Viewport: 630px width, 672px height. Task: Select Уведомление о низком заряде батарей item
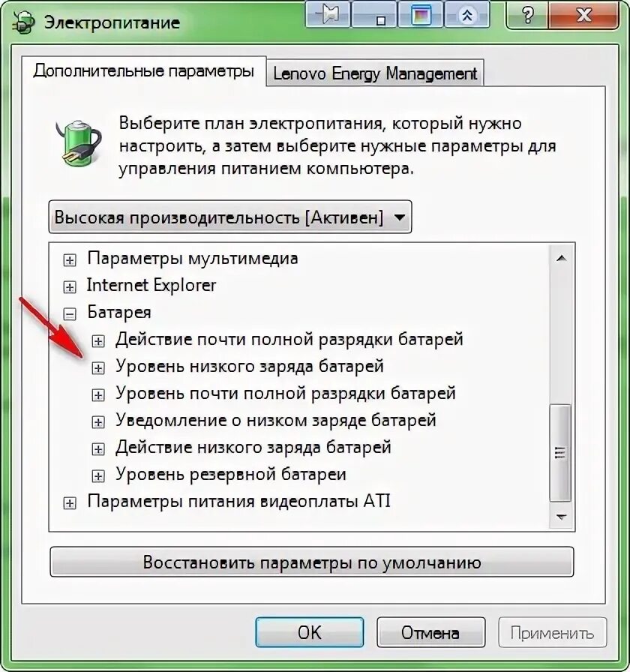(x=276, y=420)
